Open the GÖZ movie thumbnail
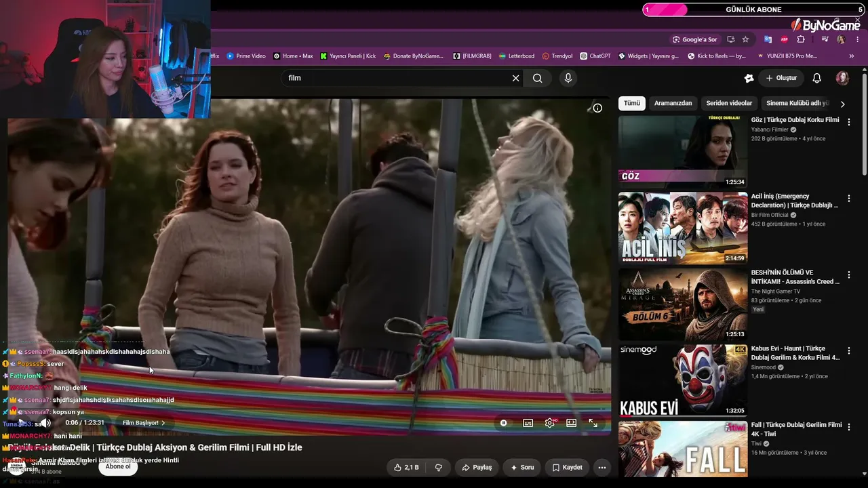The height and width of the screenshot is (488, 868). (683, 152)
